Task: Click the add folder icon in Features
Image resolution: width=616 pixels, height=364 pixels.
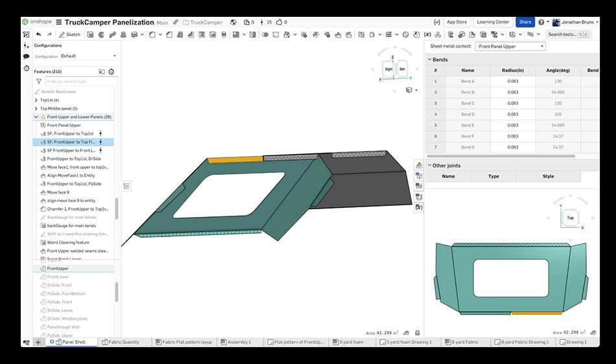Action: [102, 72]
